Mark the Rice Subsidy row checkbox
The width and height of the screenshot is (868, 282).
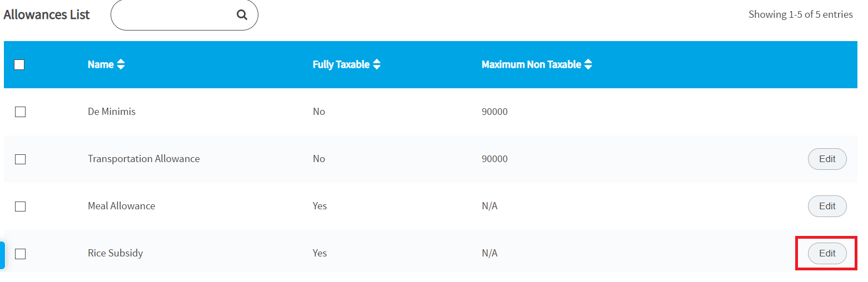tap(20, 254)
